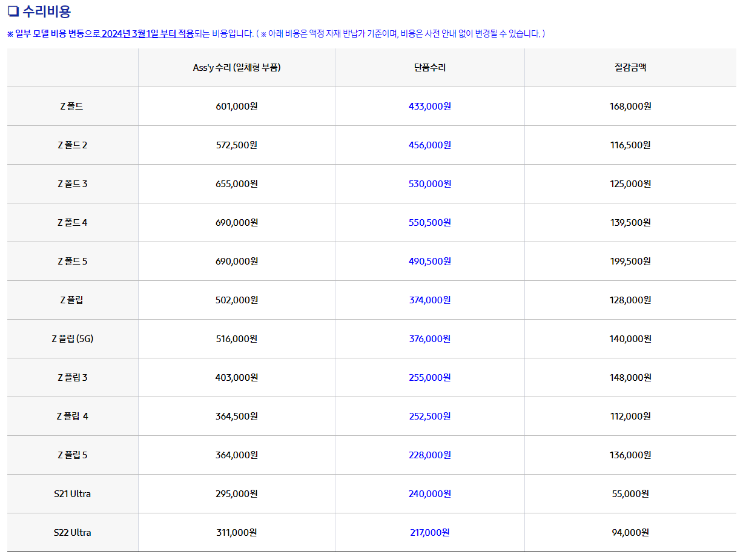Pick Z 폴드 2 savings amount 116,500원
This screenshot has width=746, height=560.
tap(630, 145)
